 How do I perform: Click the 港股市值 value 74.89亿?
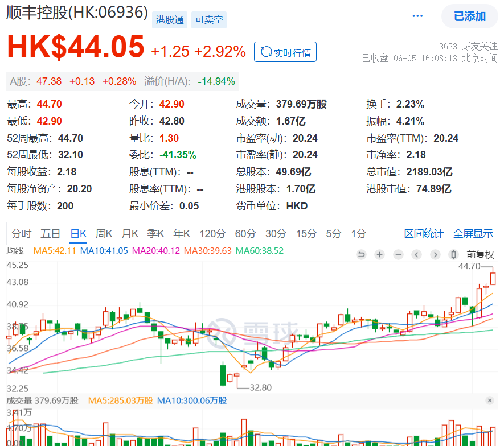434,189
